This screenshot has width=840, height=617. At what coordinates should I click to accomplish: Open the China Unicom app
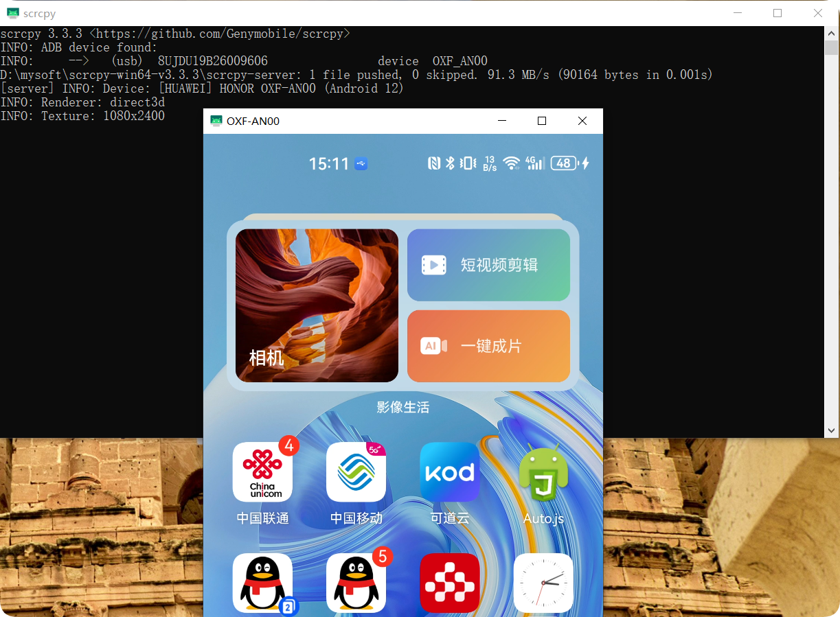click(x=263, y=472)
